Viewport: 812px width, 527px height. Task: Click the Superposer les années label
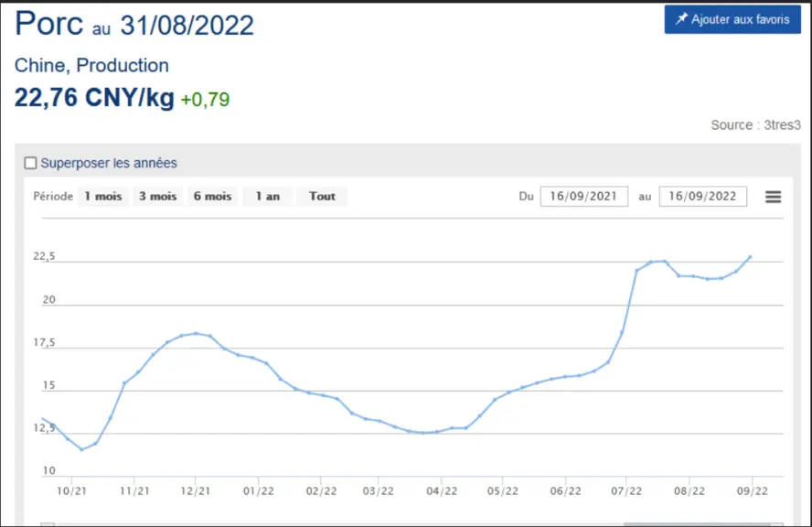click(x=109, y=163)
